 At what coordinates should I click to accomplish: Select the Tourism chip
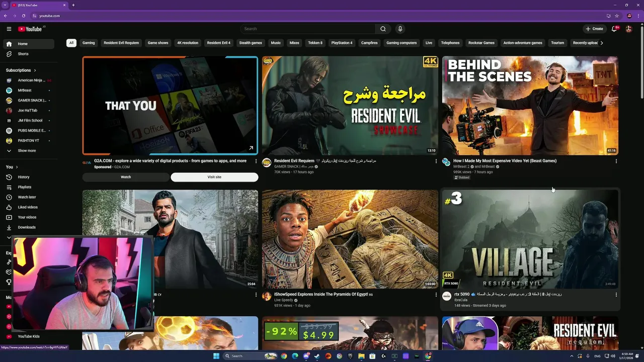pos(557,43)
